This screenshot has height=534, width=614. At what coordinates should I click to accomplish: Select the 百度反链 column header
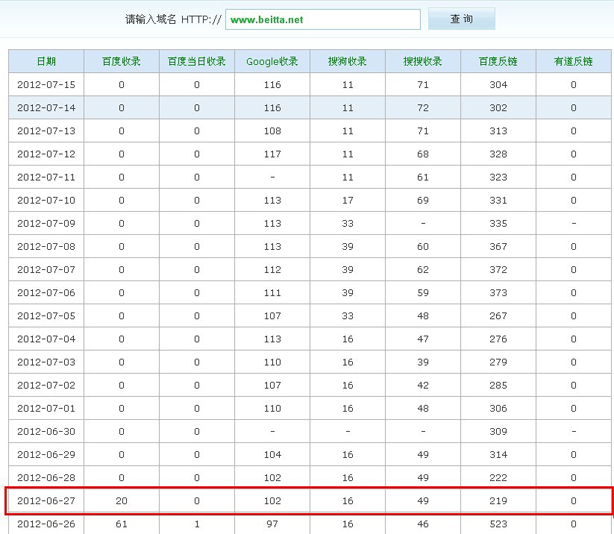[498, 62]
